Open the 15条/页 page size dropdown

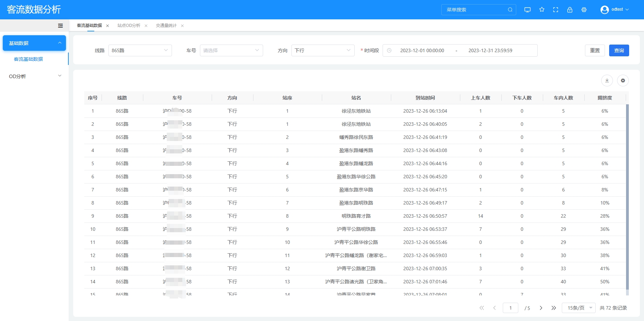point(578,308)
